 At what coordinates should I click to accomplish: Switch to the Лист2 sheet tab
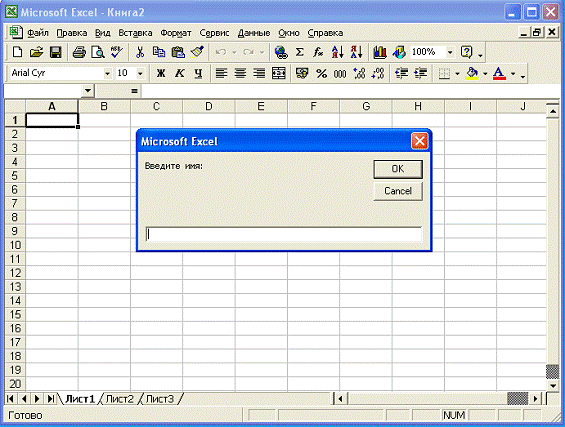tap(120, 399)
